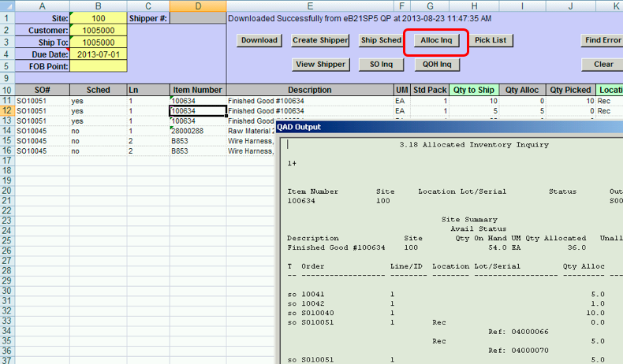Select the Ship To value cell in row 3
This screenshot has height=364, width=623.
99,43
